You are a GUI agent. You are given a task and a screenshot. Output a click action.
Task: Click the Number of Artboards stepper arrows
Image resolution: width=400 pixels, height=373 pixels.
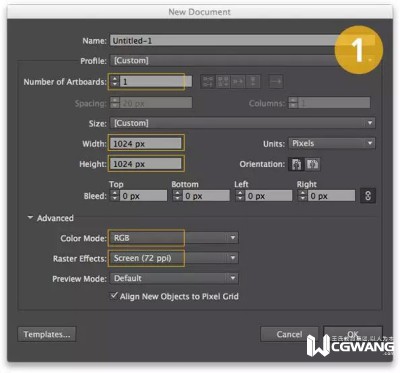pyautogui.click(x=115, y=82)
